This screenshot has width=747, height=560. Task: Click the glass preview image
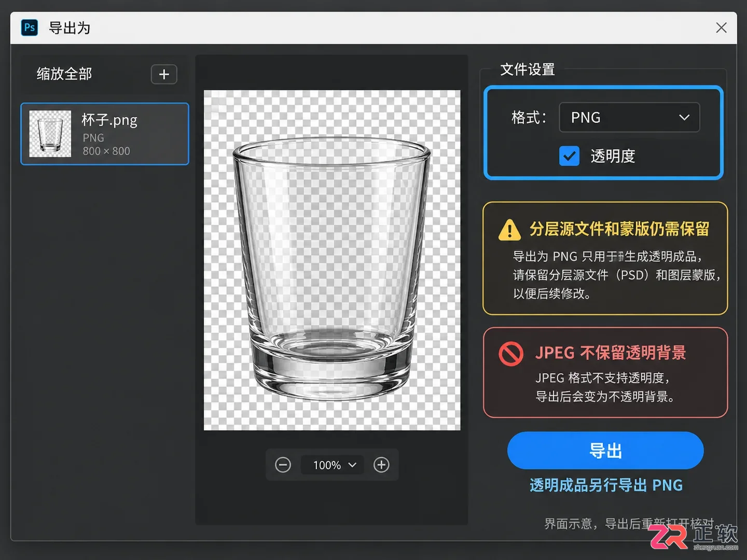332,260
